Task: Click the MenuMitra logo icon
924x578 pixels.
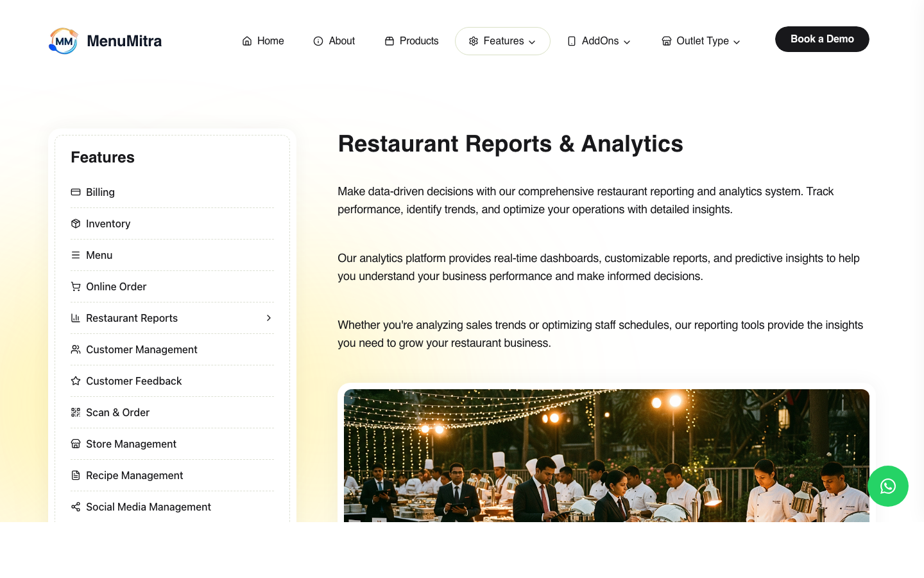Action: pos(64,41)
